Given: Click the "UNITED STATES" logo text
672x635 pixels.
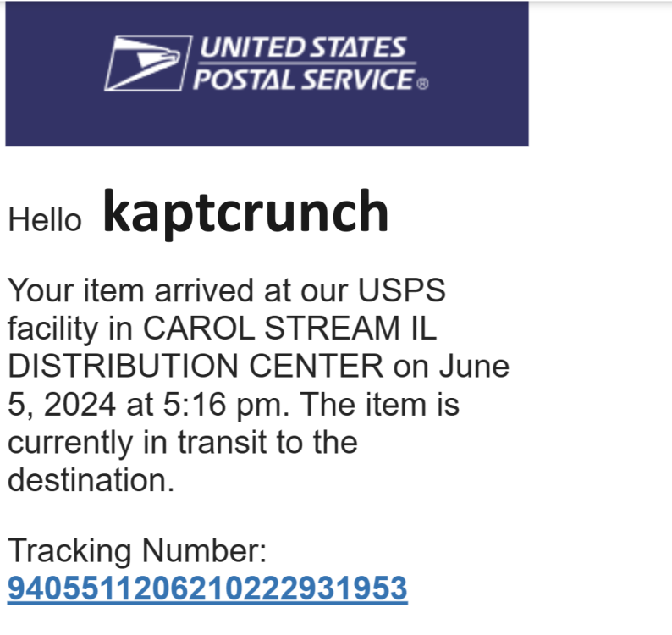Looking at the screenshot, I should point(302,47).
